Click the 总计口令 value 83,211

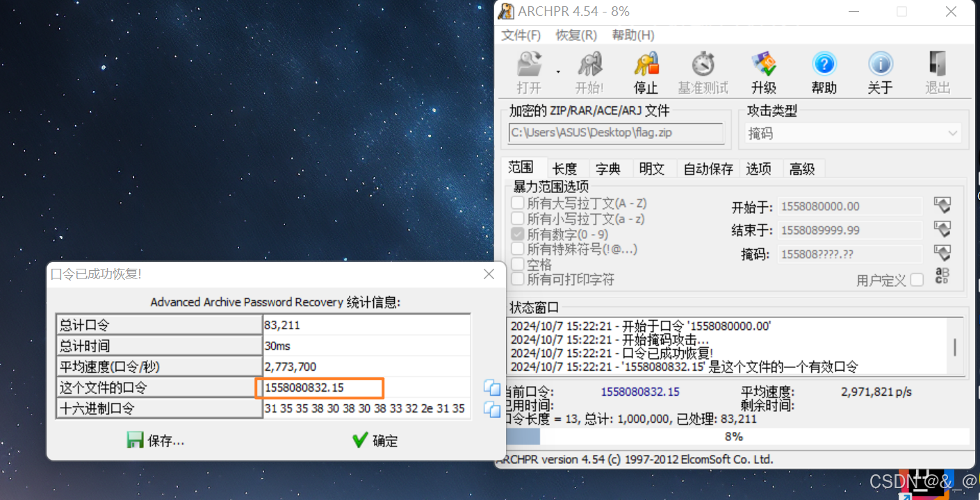pyautogui.click(x=366, y=324)
